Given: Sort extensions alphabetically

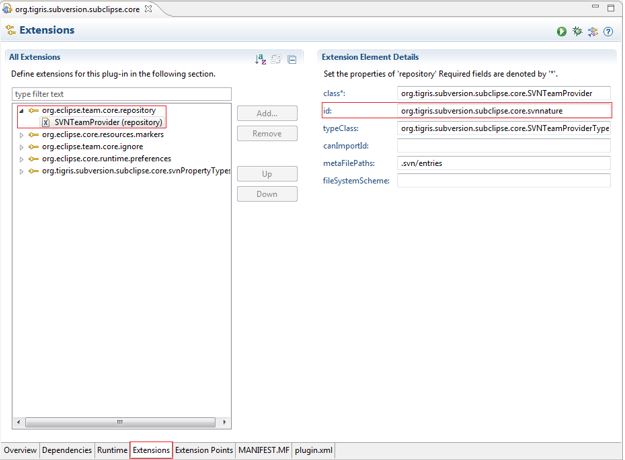Looking at the screenshot, I should coord(260,60).
